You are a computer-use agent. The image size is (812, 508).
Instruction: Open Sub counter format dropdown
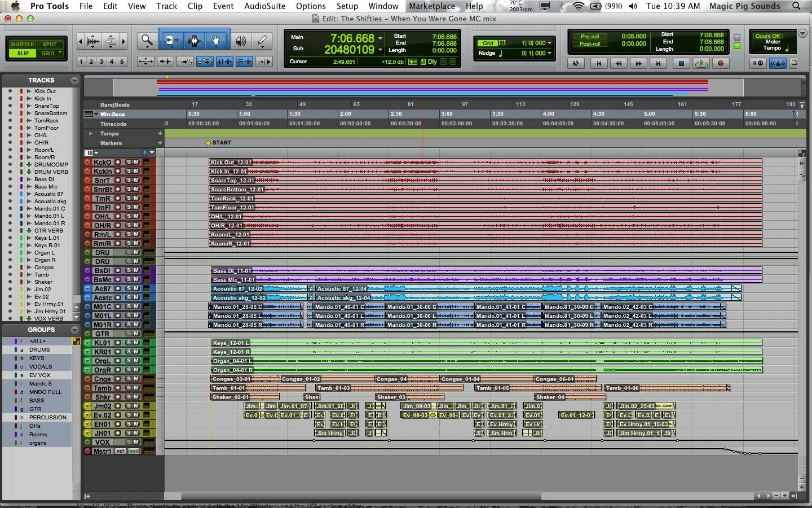tap(381, 50)
